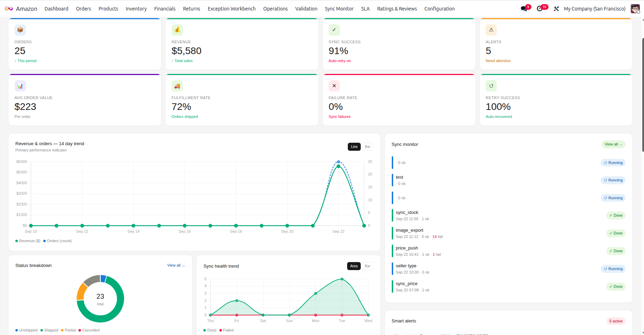Toggle Orders (count) legend series
The image size is (644, 335).
point(58,241)
